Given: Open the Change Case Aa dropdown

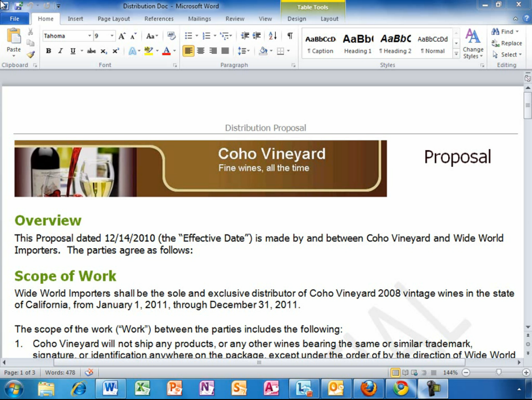Looking at the screenshot, I should click(x=152, y=36).
